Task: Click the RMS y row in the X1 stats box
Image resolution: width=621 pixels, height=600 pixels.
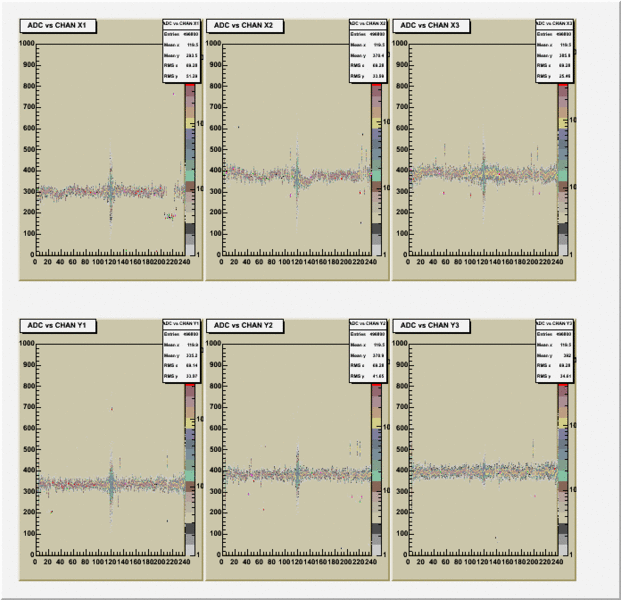Action: [x=181, y=76]
